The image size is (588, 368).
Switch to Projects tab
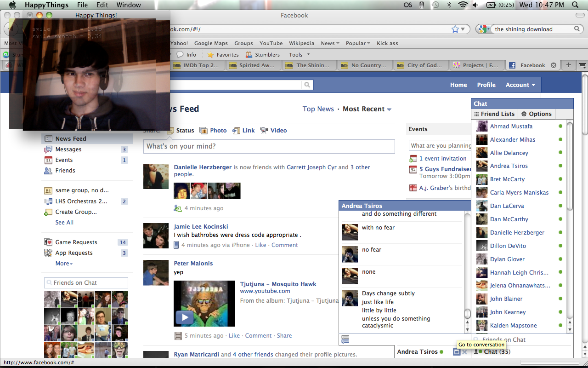(477, 65)
